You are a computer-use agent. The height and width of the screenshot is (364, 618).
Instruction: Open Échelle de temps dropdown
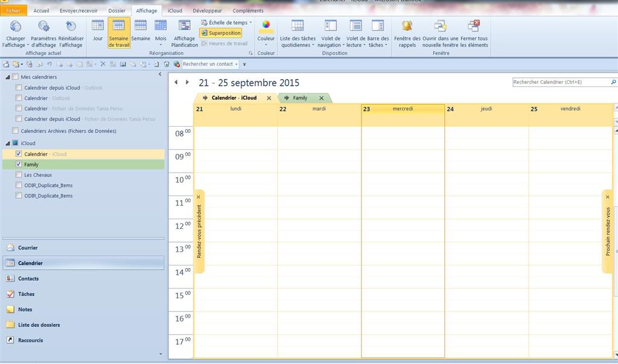click(226, 22)
